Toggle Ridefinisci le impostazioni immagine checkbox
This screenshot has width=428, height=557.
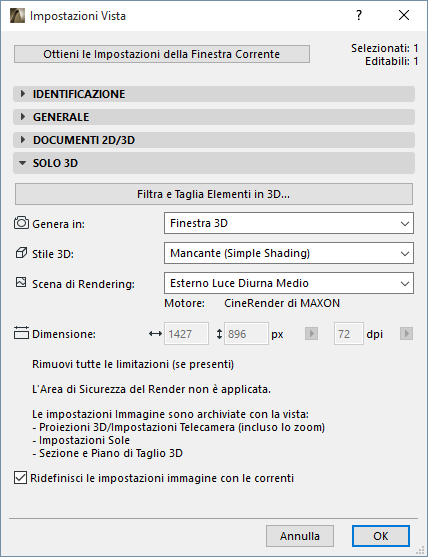click(20, 478)
